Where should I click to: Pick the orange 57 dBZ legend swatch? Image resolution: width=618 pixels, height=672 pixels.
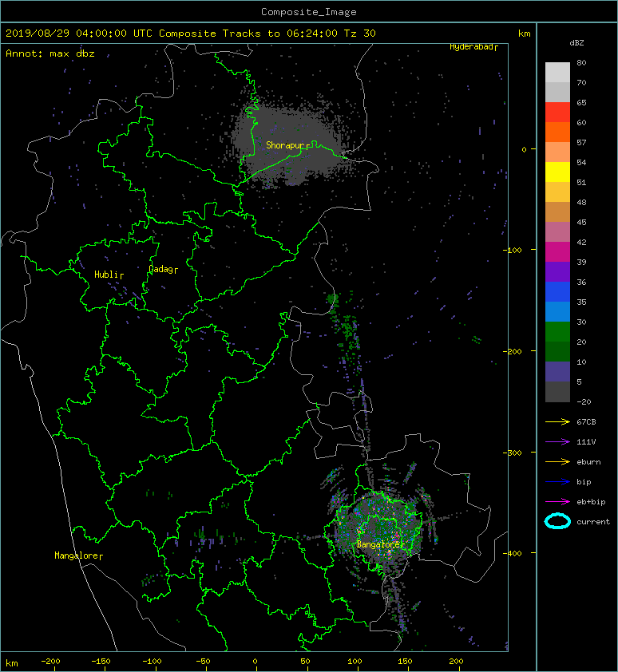(557, 132)
